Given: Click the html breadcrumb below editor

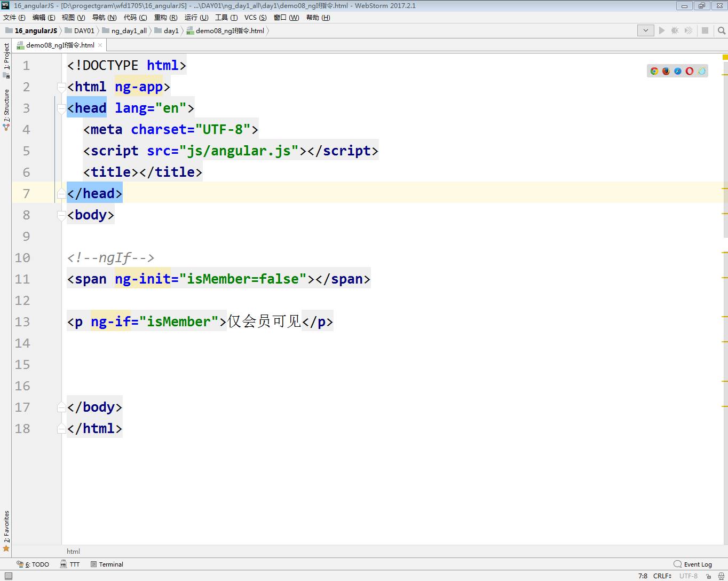Looking at the screenshot, I should [73, 552].
